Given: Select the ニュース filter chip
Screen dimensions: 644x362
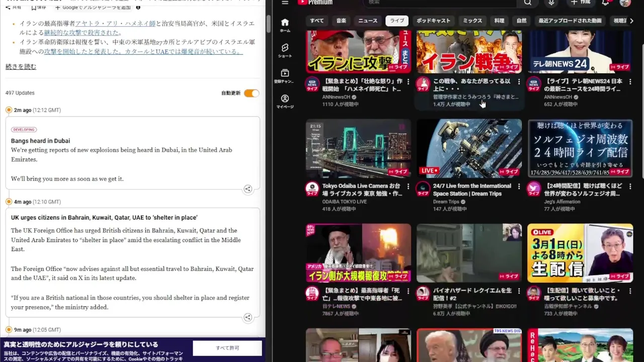Looking at the screenshot, I should click(x=368, y=21).
